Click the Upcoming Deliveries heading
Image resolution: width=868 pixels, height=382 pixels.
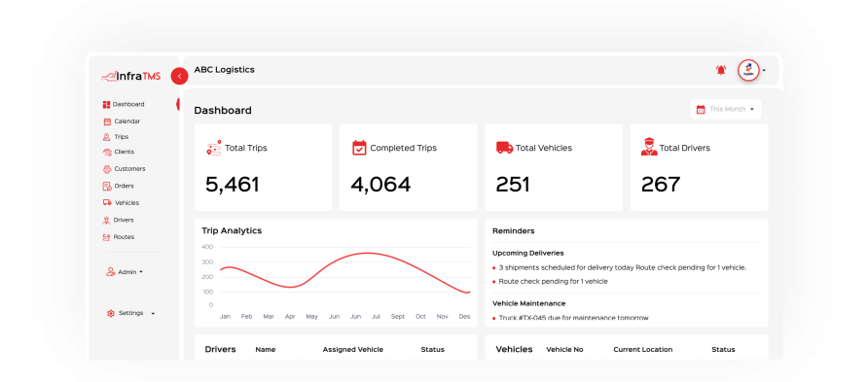point(528,253)
